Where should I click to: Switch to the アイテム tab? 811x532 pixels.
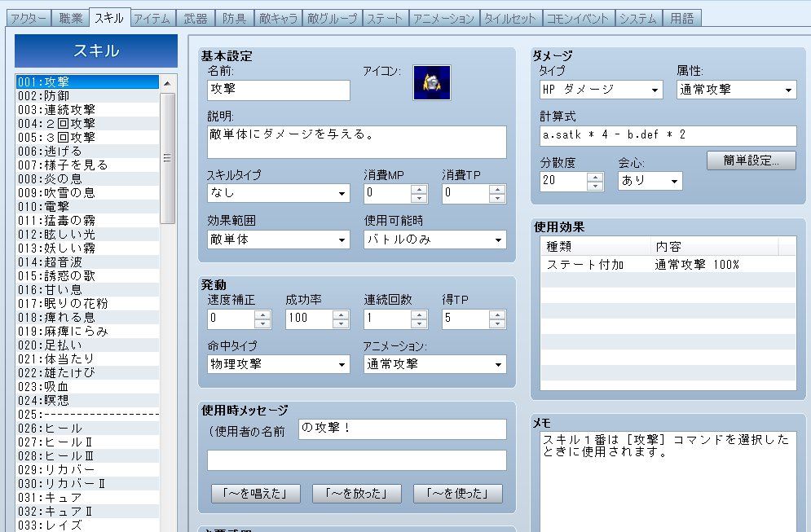pyautogui.click(x=151, y=17)
